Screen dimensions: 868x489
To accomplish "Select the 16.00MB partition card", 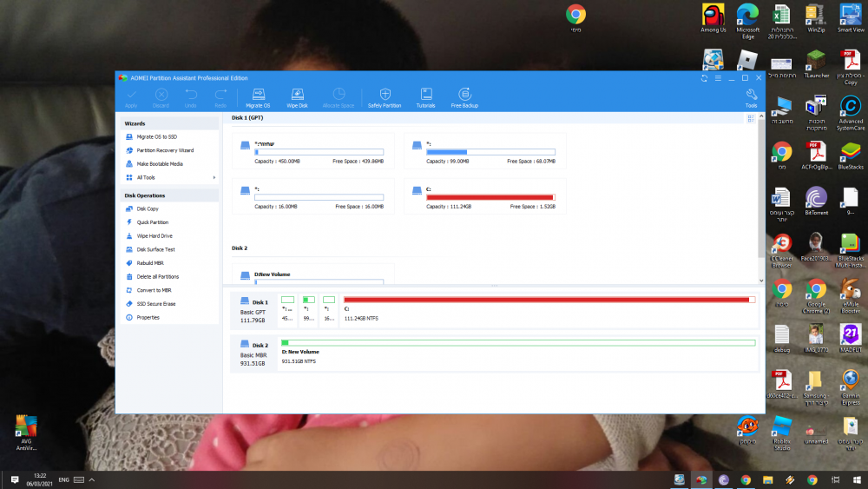I will point(313,196).
